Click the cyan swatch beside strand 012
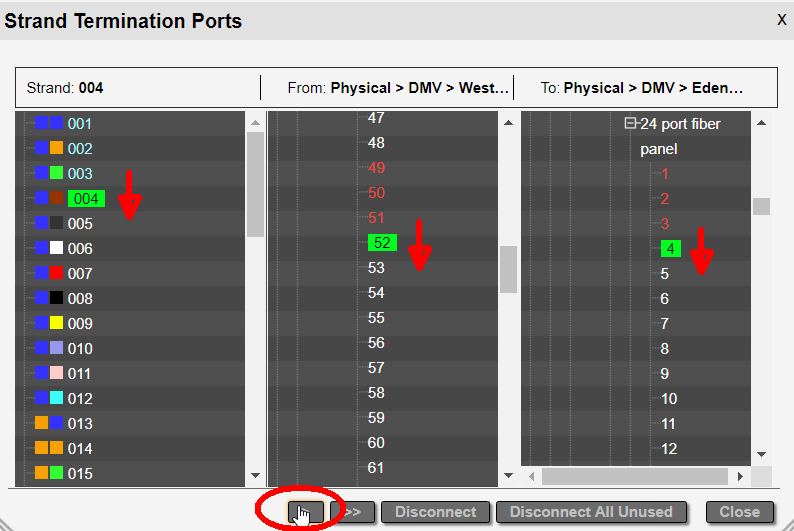Screen dimensions: 794x531 click(x=57, y=398)
